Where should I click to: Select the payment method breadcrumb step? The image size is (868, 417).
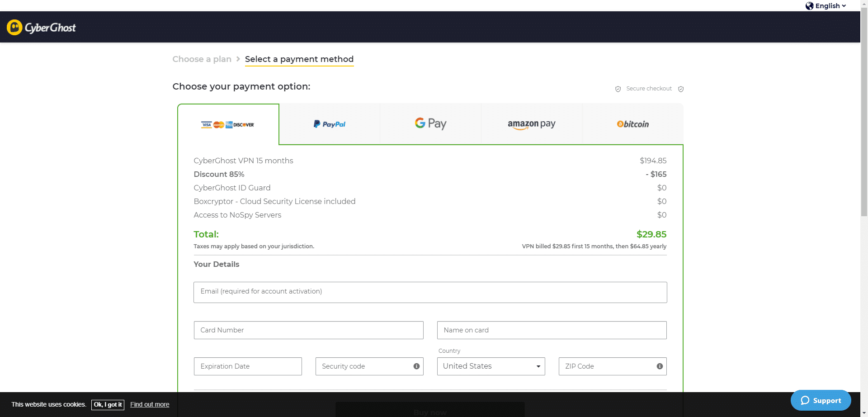click(x=299, y=59)
